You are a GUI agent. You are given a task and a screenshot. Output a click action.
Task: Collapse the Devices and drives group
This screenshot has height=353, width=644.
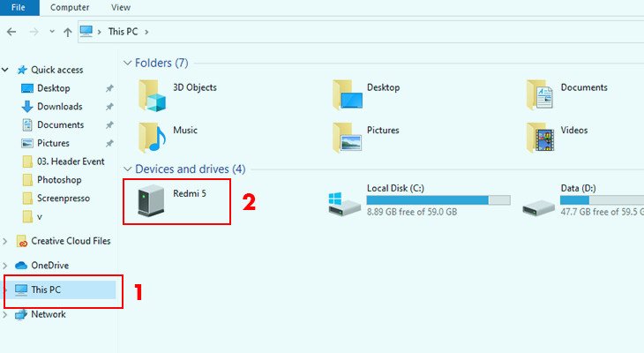128,169
